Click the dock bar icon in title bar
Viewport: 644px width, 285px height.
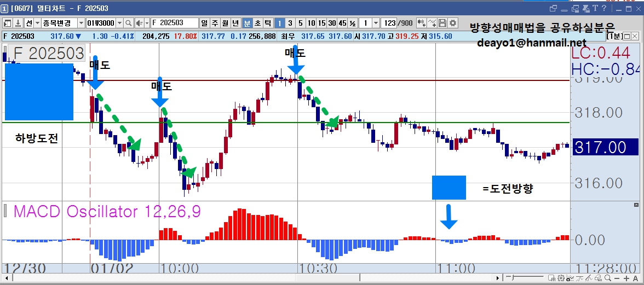click(564, 10)
